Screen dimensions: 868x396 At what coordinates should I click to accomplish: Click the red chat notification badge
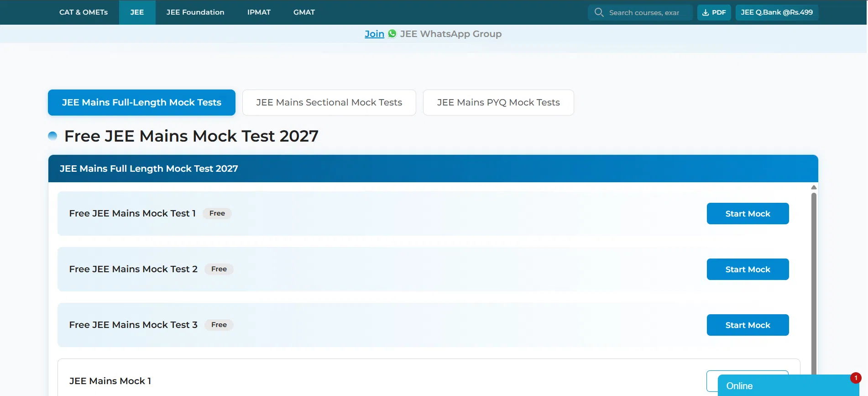click(x=856, y=378)
